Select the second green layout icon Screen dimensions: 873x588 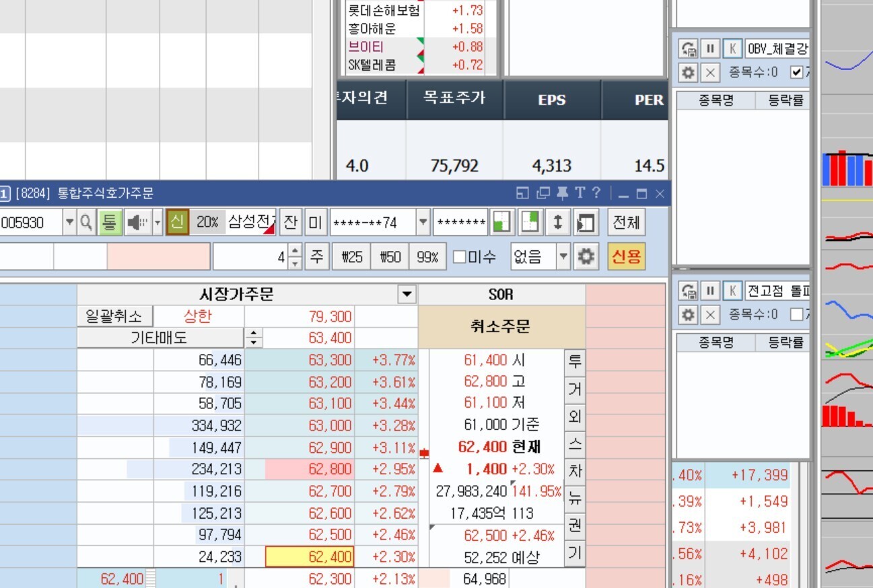pos(530,222)
